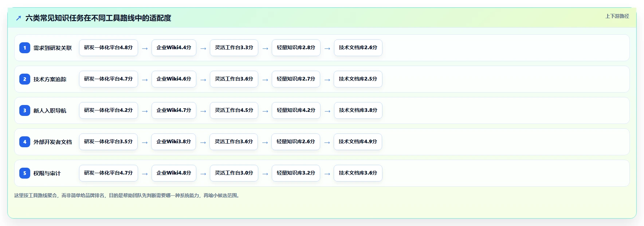Image resolution: width=644 pixels, height=226 pixels.
Task: Click the 上下游路径 label at top right
Action: pyautogui.click(x=617, y=16)
